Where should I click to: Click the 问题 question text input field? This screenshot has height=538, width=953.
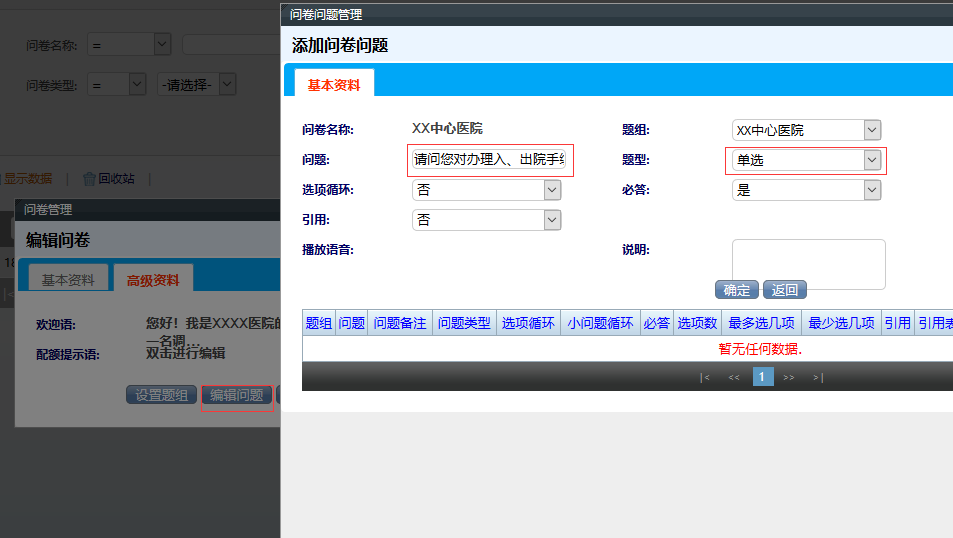(490, 160)
